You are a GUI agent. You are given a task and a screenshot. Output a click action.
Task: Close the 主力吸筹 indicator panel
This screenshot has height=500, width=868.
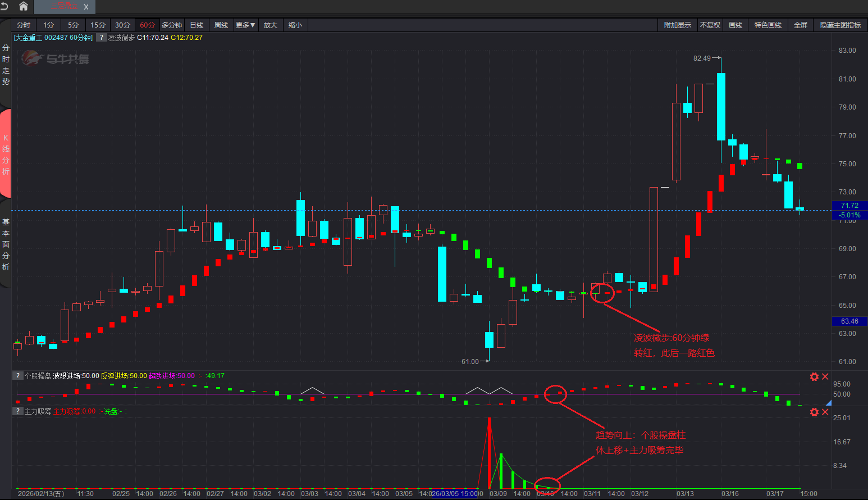(x=825, y=412)
